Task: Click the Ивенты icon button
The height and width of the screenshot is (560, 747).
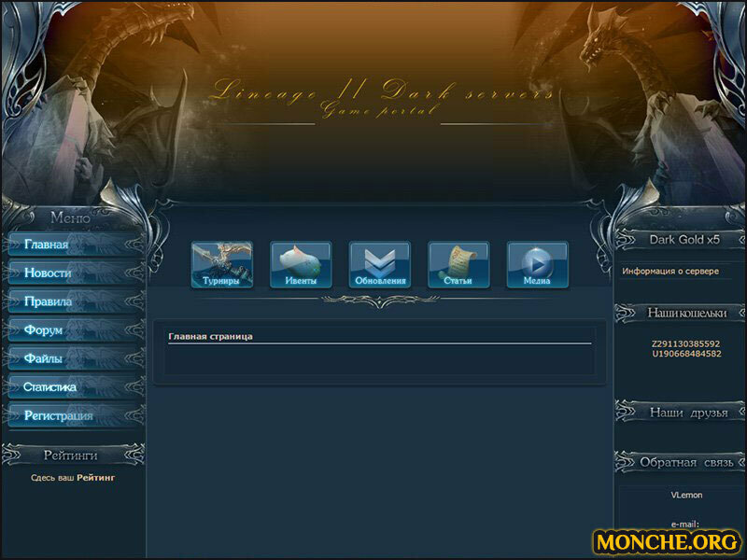Action: click(x=301, y=264)
